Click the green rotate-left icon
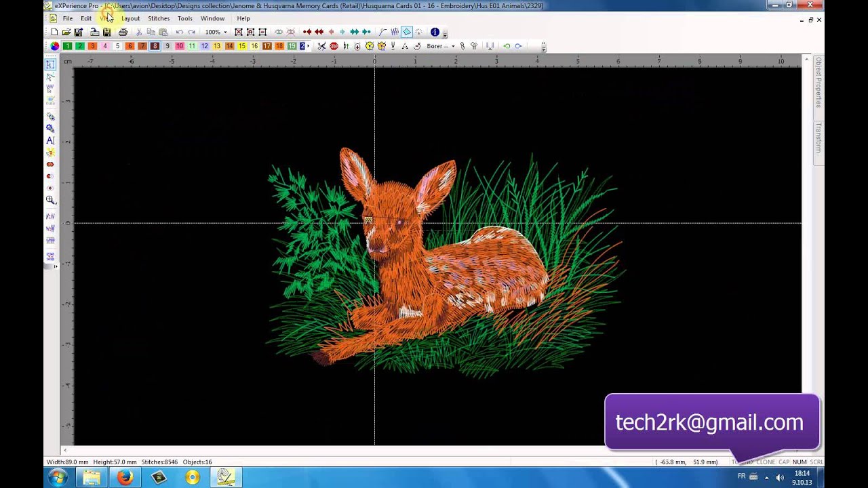868x488 pixels. tap(506, 46)
